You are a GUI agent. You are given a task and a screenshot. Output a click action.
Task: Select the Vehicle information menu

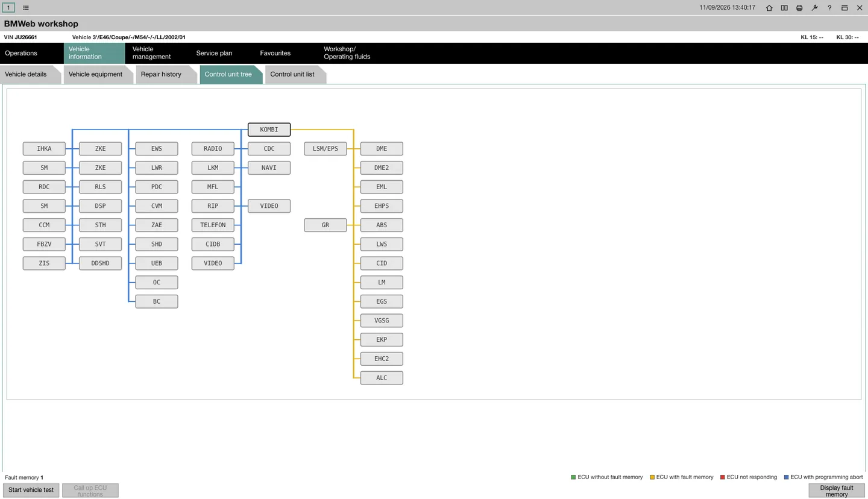coord(94,53)
